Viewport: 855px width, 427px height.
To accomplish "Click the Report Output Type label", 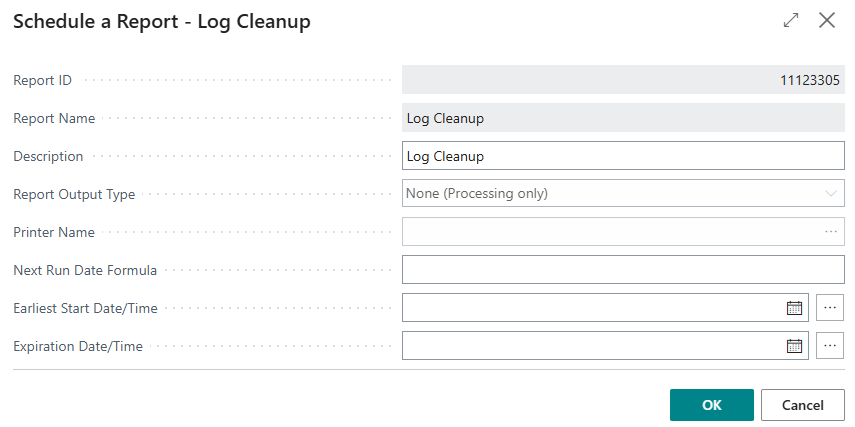I will [x=74, y=195].
